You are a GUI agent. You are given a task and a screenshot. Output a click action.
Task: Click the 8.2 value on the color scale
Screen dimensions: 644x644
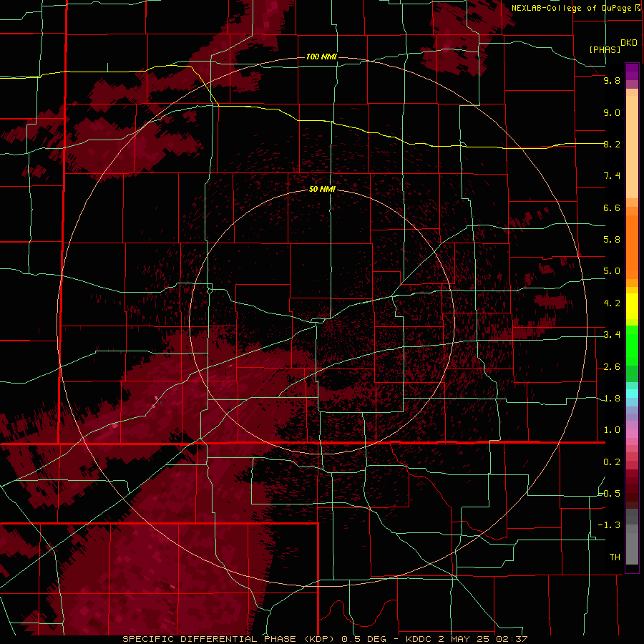612,144
